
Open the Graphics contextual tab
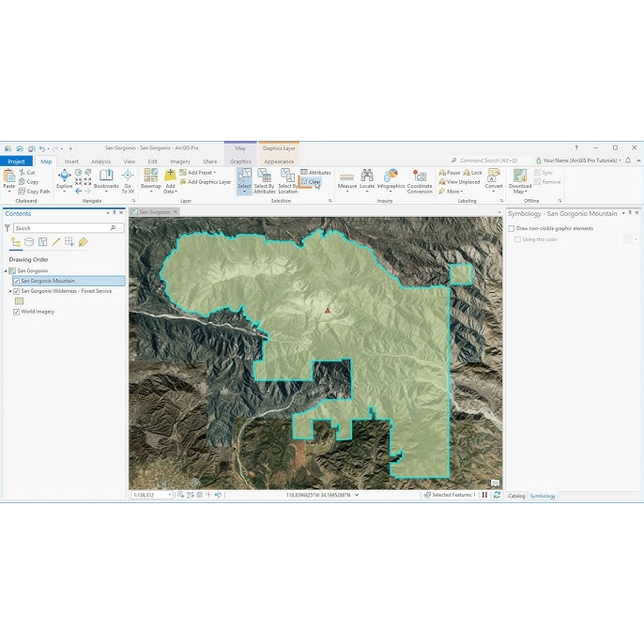tap(240, 161)
